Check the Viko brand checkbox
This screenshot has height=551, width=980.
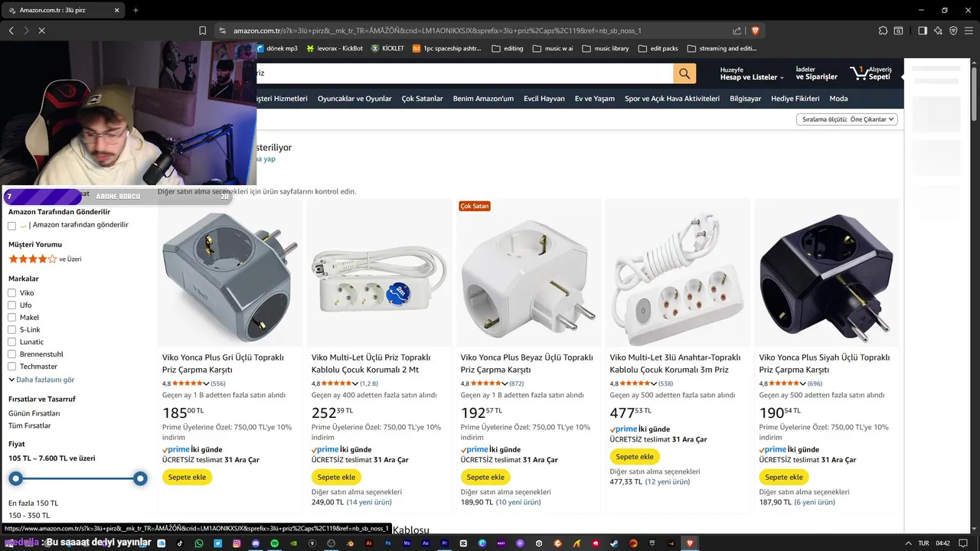pos(12,293)
